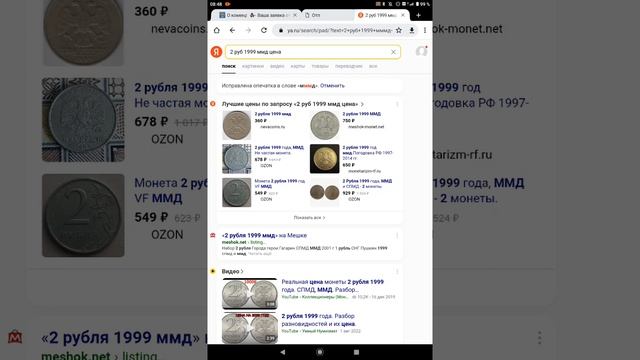This screenshot has width=640, height=360.
Task: Click the download icon in the toolbar
Action: (412, 30)
